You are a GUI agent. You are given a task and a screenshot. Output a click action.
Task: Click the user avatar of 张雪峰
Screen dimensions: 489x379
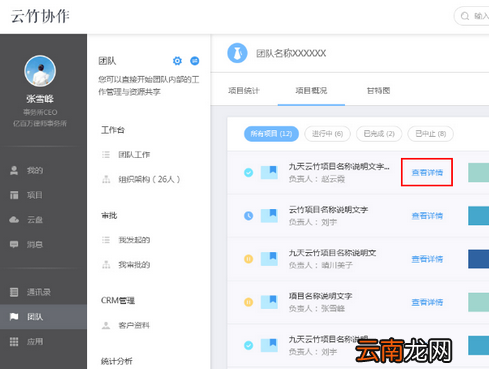click(x=40, y=71)
